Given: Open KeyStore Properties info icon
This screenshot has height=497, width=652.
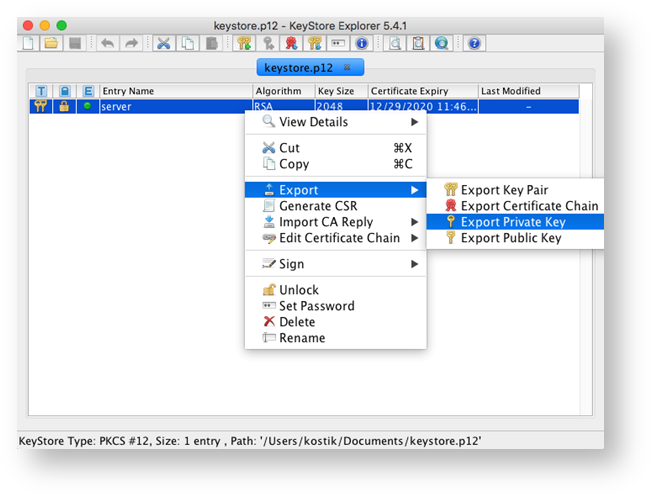Looking at the screenshot, I should (x=362, y=43).
